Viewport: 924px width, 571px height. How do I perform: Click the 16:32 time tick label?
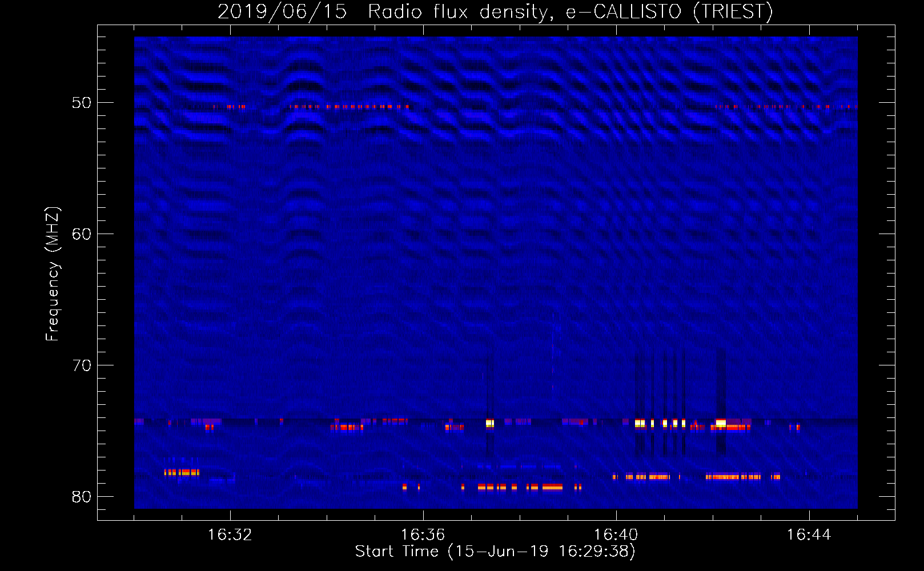click(230, 535)
